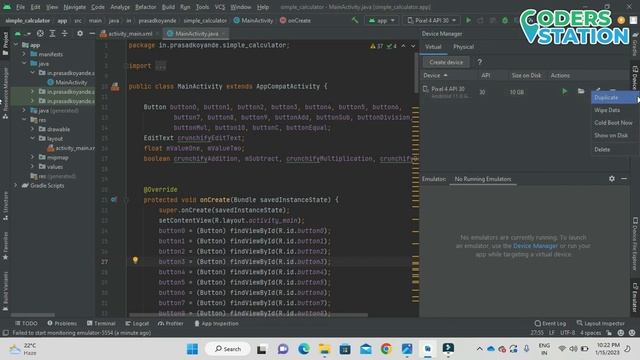Open the Terminal tool window

coord(101,323)
